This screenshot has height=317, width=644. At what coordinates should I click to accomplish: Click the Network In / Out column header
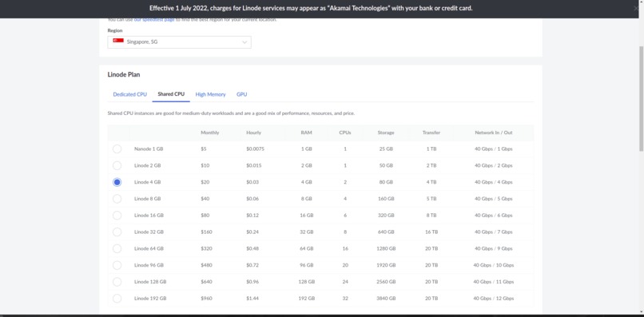point(494,133)
